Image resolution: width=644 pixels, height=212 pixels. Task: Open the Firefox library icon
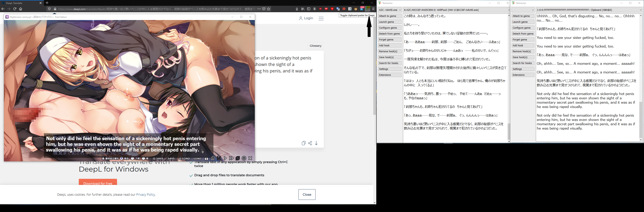[303, 9]
